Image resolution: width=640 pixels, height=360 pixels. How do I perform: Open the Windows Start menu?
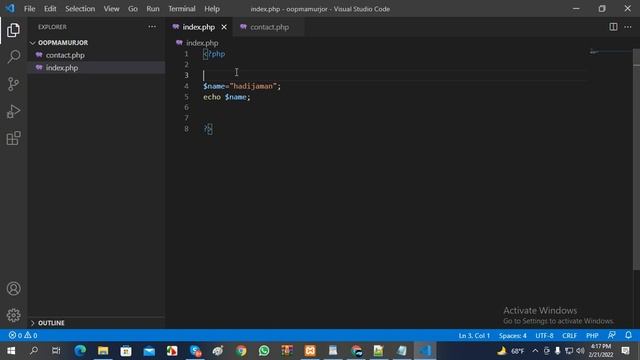pos(11,351)
